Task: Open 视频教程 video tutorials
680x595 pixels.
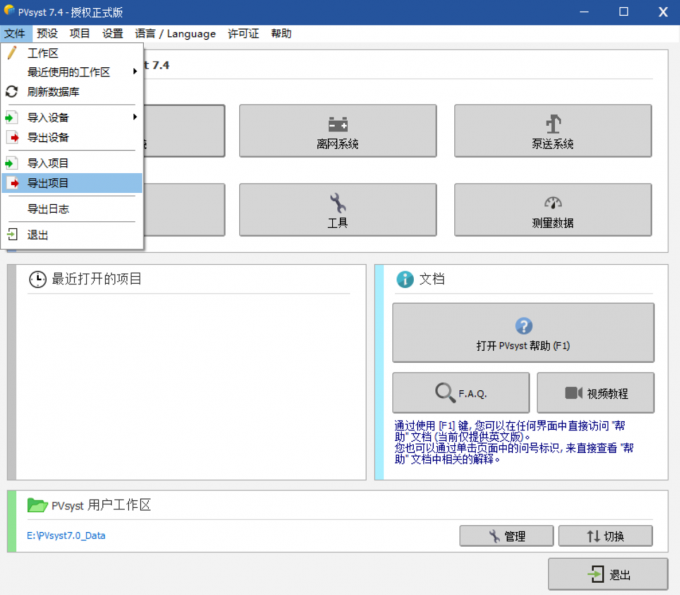Action: point(595,392)
